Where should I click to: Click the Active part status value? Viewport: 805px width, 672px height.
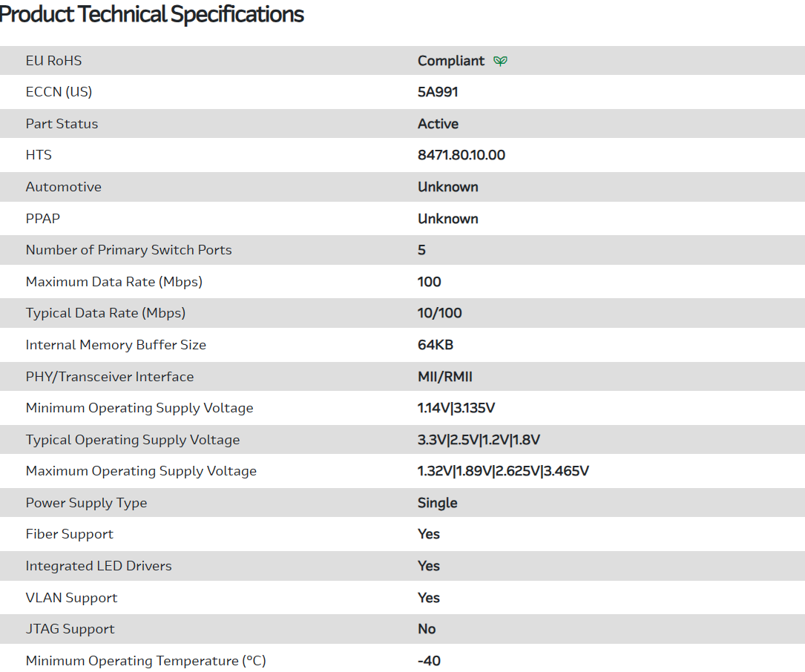click(438, 124)
